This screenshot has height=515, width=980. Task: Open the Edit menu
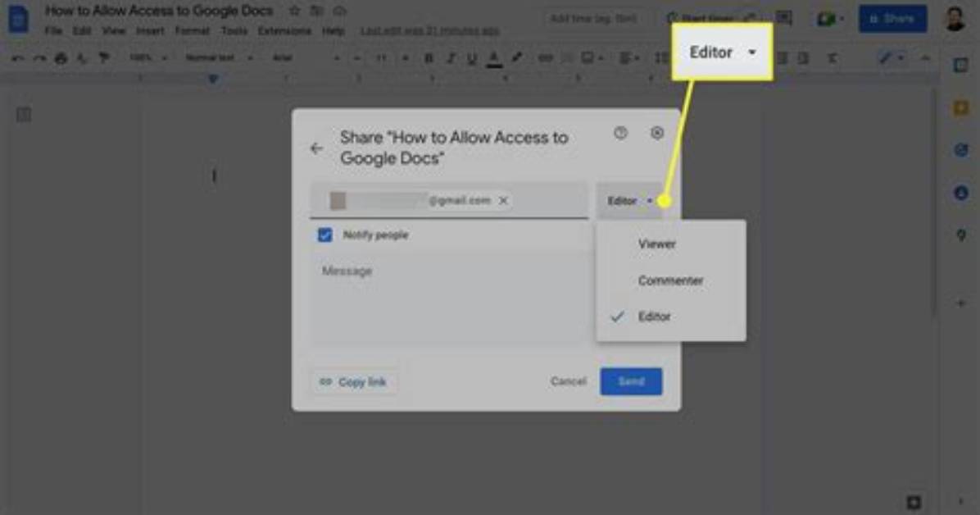point(82,30)
